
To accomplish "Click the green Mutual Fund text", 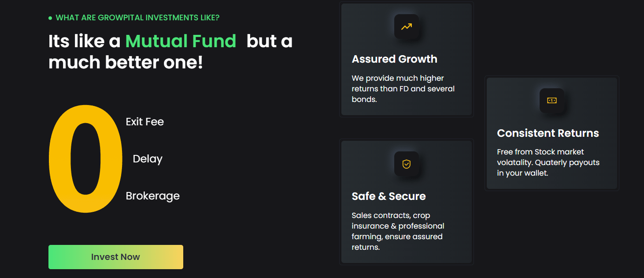I will point(181,41).
